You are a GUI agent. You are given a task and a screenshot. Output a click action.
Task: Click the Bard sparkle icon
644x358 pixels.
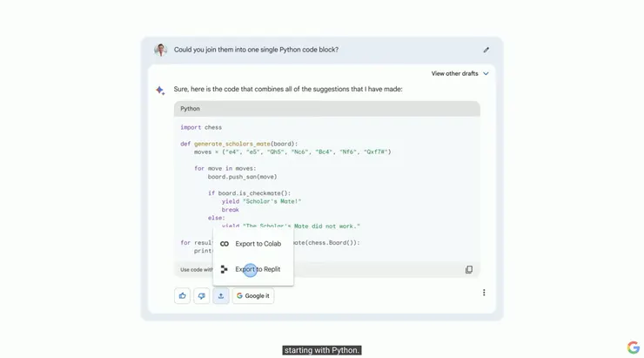coord(160,90)
